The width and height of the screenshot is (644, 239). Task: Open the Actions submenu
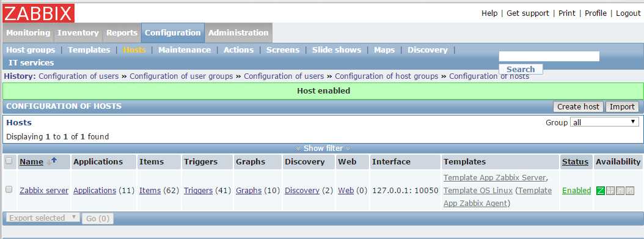pos(238,50)
